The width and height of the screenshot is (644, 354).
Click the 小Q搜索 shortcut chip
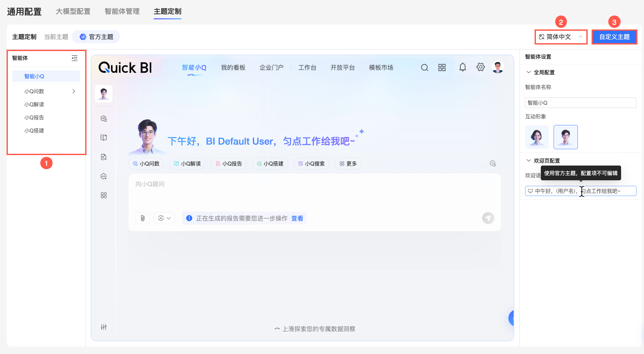[311, 164]
